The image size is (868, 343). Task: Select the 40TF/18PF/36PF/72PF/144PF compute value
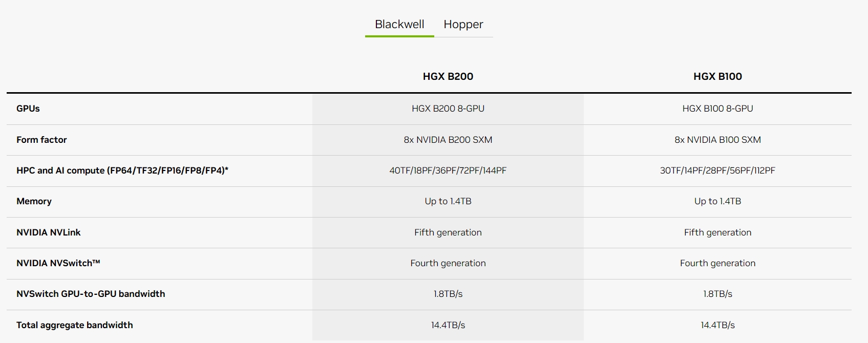coord(448,170)
